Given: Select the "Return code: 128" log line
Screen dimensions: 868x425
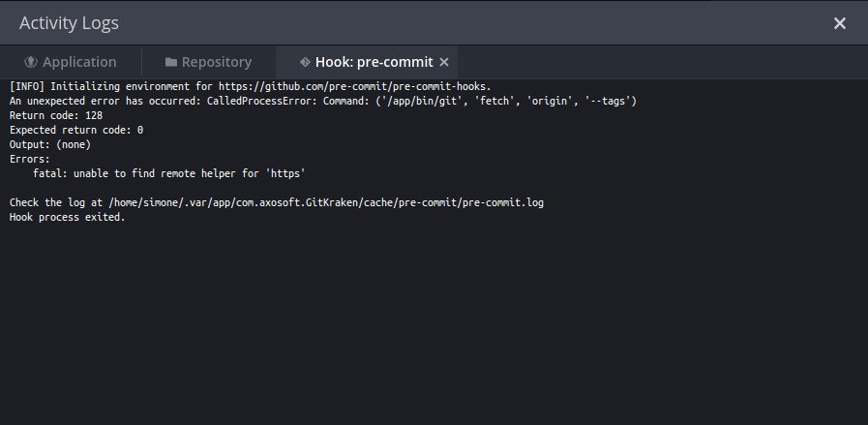Looking at the screenshot, I should pyautogui.click(x=56, y=116).
